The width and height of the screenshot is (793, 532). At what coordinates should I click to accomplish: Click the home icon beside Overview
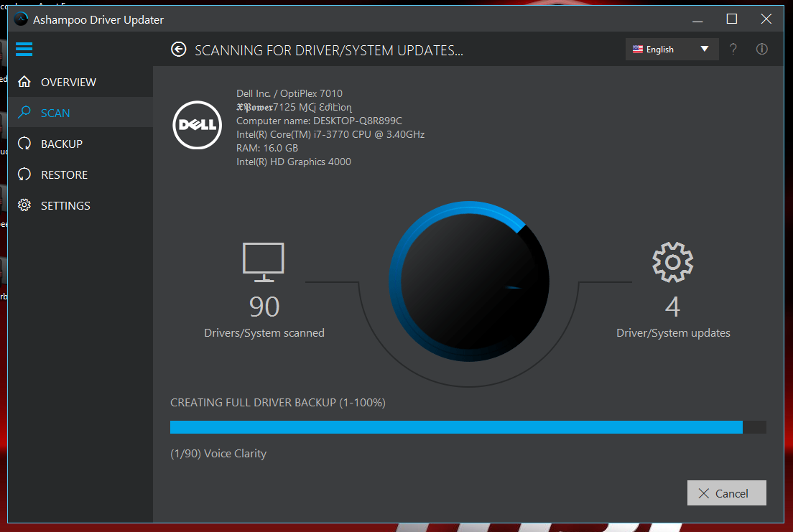[x=24, y=81]
